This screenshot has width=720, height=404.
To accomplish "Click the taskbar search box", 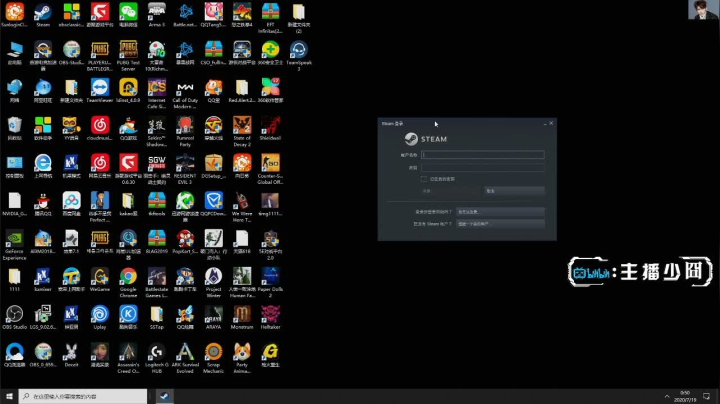I will click(x=83, y=396).
